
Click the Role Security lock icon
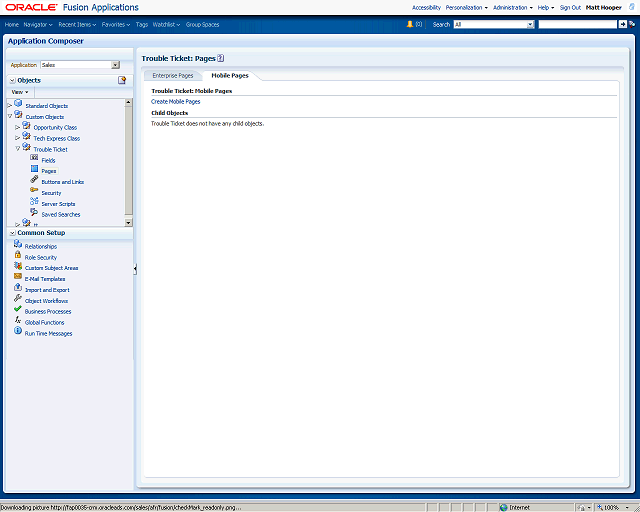[18, 255]
